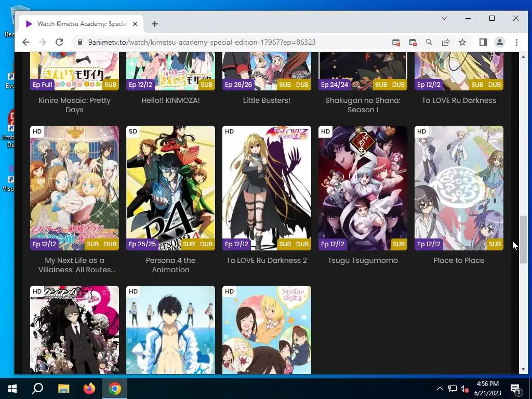Open the Chrome three-dot menu
Image resolution: width=532 pixels, height=399 pixels.
516,42
